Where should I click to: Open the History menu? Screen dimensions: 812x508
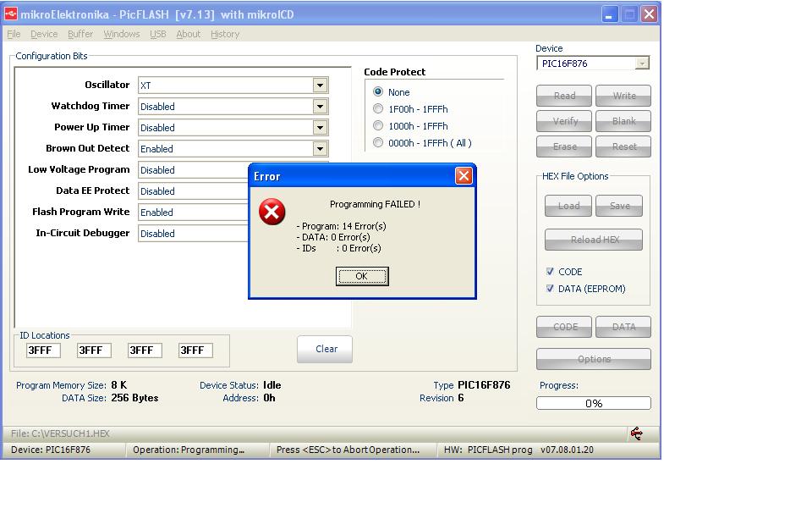click(225, 34)
